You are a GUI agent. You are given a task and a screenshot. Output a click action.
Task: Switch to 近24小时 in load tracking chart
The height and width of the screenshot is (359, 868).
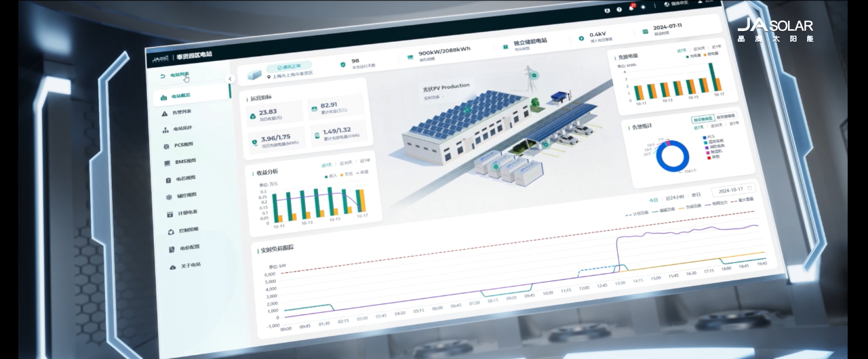coord(673,198)
